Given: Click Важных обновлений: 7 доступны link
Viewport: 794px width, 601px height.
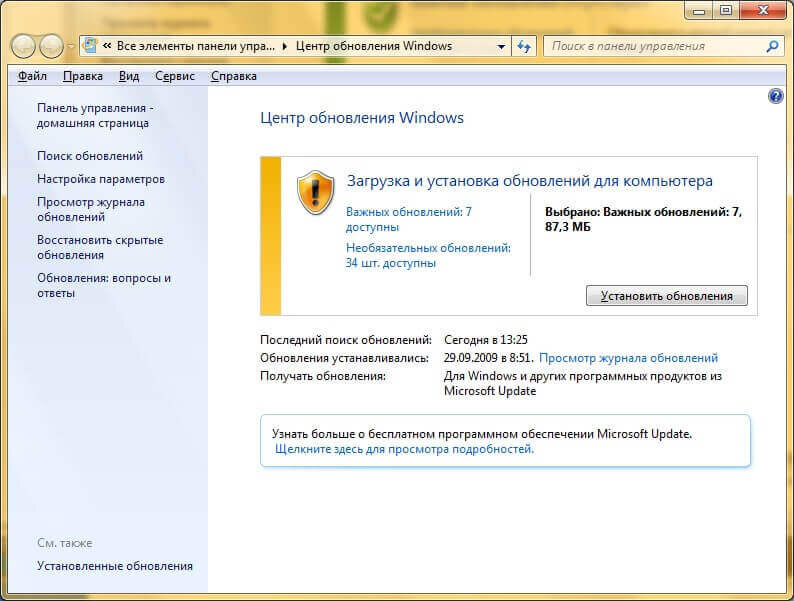Looking at the screenshot, I should [x=409, y=219].
